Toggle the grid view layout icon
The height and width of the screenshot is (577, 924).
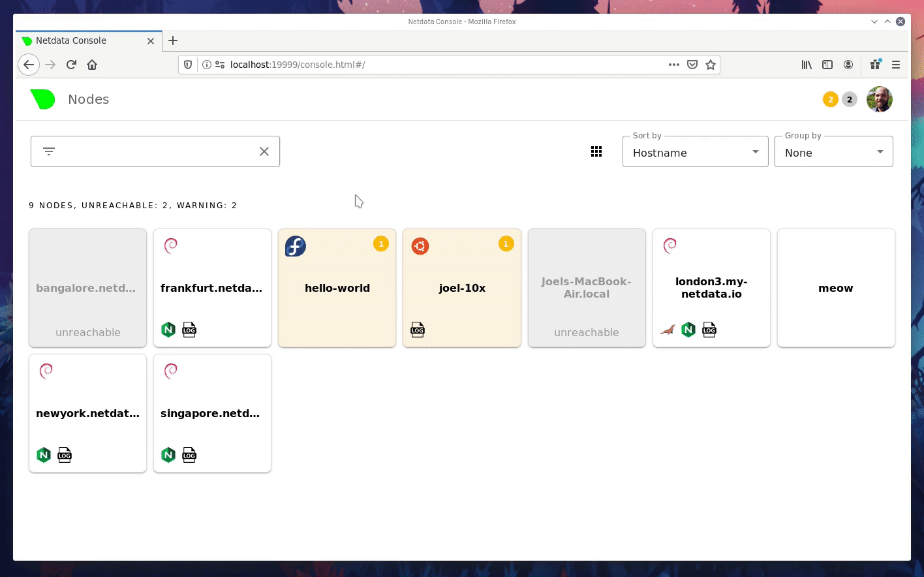pos(596,151)
